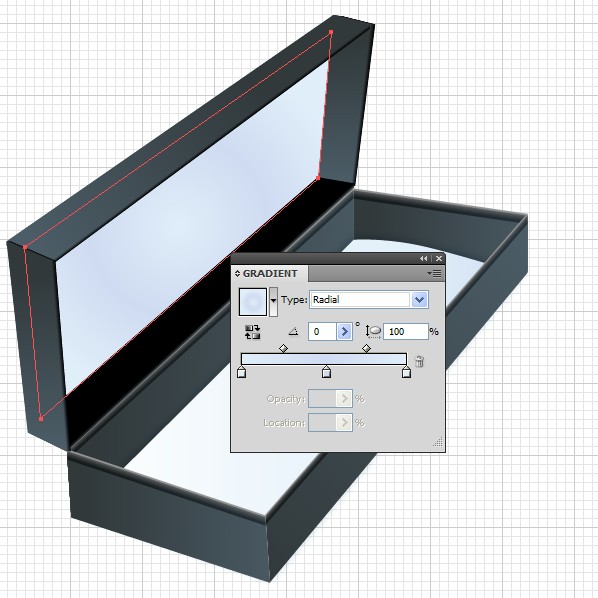Open the Gradient panel flyout menu
This screenshot has height=598, width=598.
click(434, 273)
